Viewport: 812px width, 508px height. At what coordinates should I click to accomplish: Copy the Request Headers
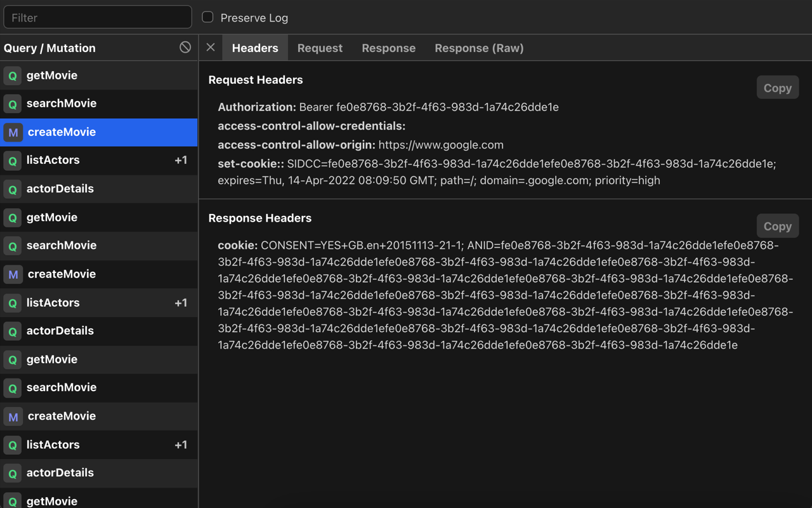click(x=777, y=87)
